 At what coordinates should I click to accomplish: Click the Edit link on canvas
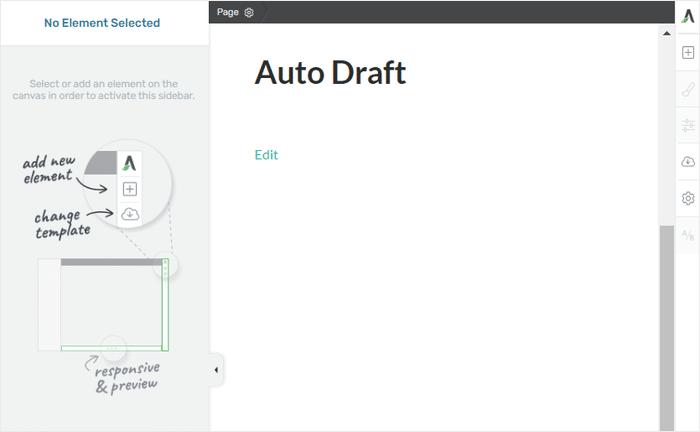(266, 155)
